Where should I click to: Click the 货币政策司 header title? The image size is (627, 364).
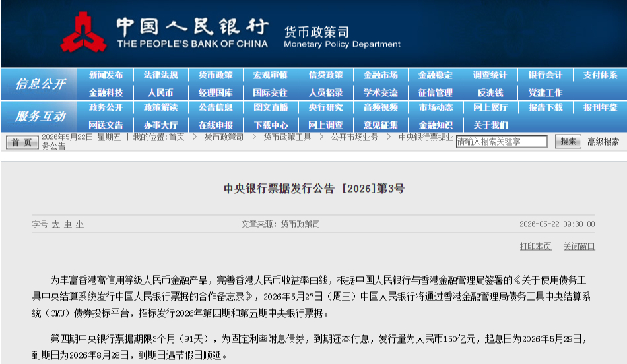pos(316,32)
